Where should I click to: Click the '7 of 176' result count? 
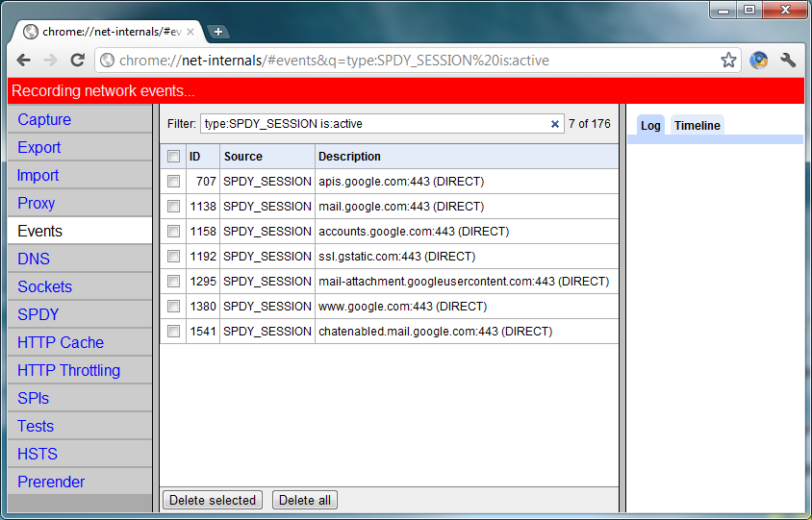coord(590,124)
